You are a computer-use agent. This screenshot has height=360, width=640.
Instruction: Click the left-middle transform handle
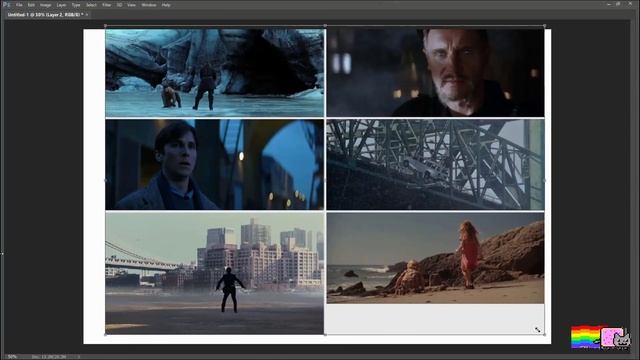click(106, 180)
